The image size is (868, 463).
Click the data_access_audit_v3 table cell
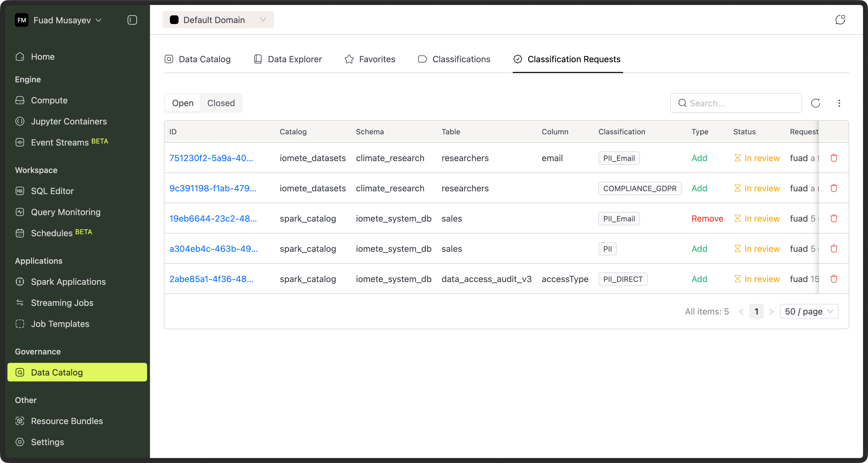click(x=487, y=279)
